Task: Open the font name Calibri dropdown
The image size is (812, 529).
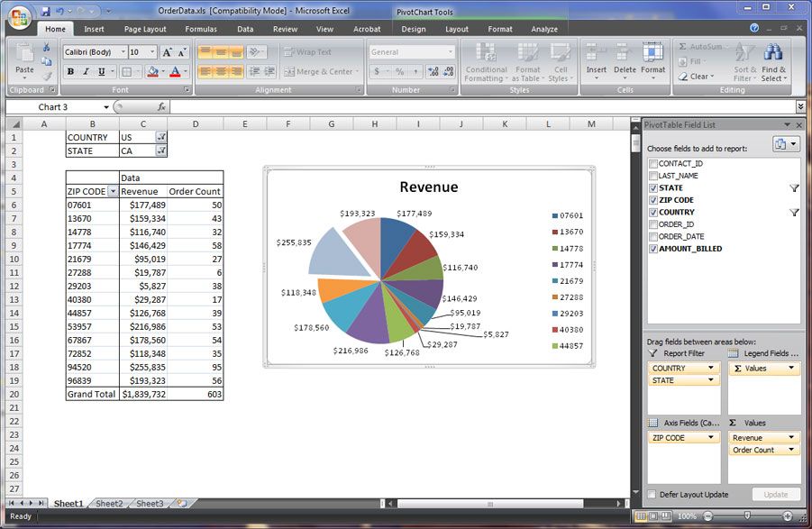Action: 123,51
